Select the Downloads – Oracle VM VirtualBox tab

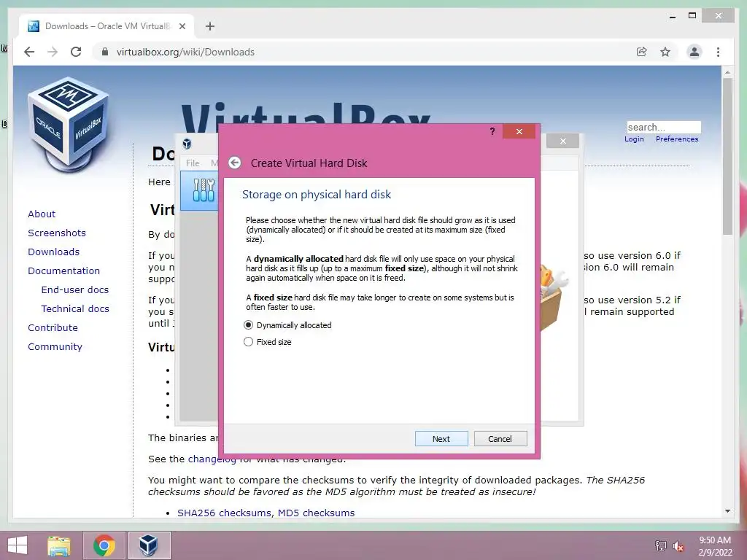(107, 26)
